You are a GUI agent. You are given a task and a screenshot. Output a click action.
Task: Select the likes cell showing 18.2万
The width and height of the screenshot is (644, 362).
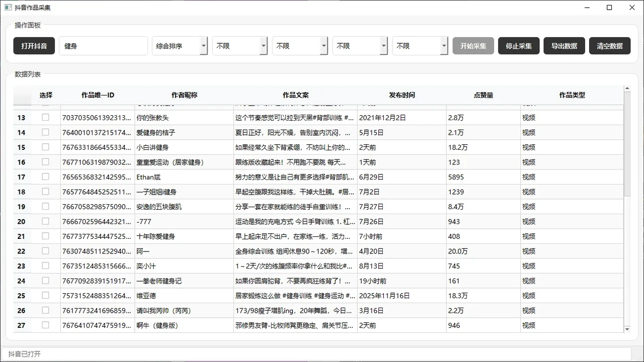[483, 147]
